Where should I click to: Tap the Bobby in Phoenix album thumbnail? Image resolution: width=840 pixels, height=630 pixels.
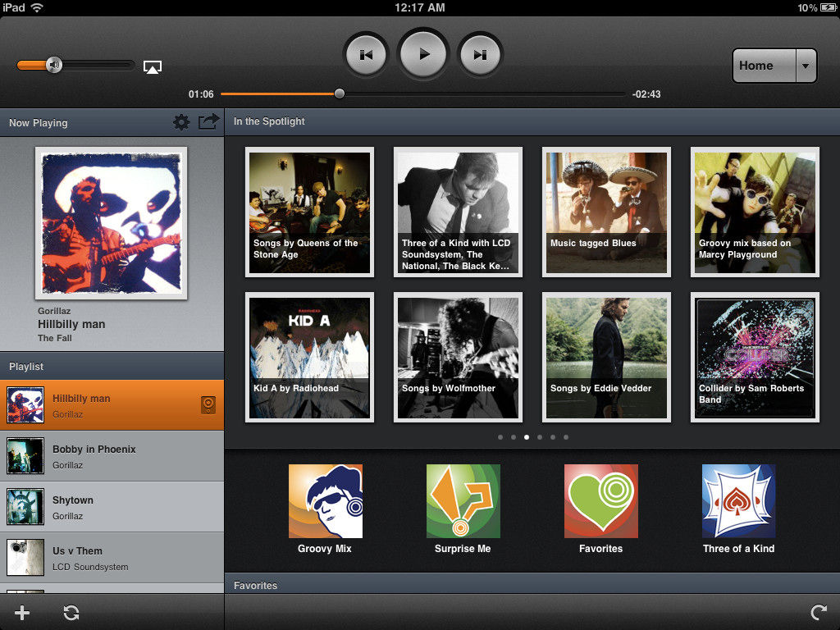click(x=25, y=456)
